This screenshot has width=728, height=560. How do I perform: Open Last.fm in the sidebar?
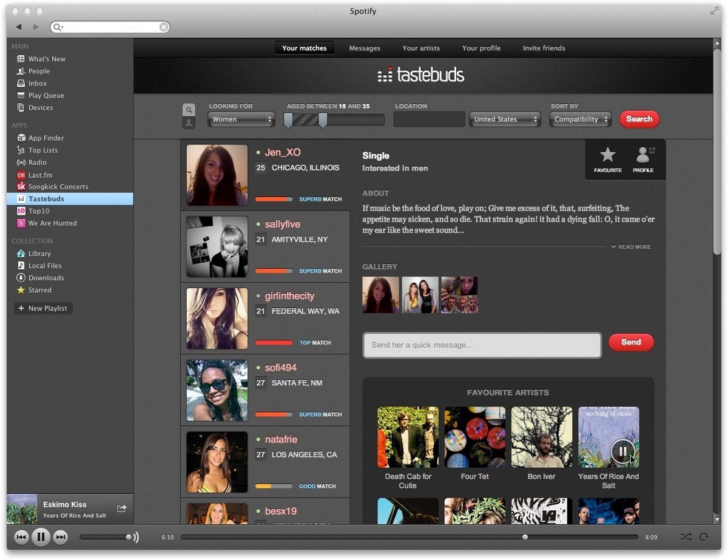[40, 175]
